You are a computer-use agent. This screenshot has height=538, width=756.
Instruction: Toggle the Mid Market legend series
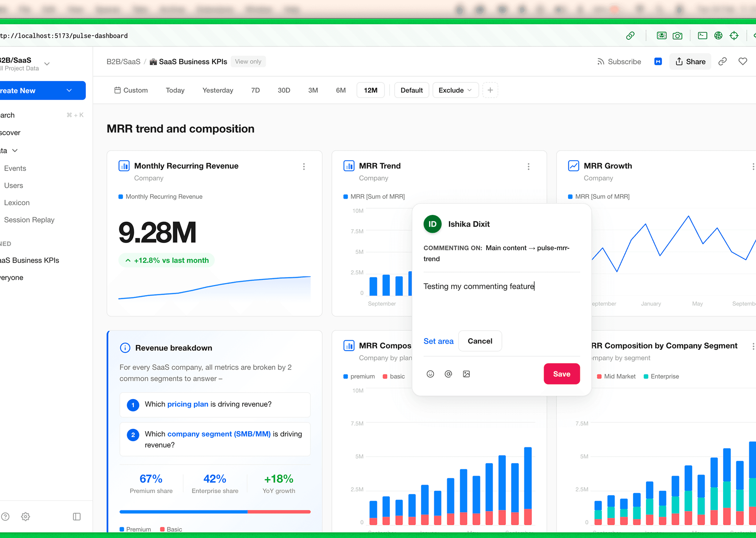616,376
